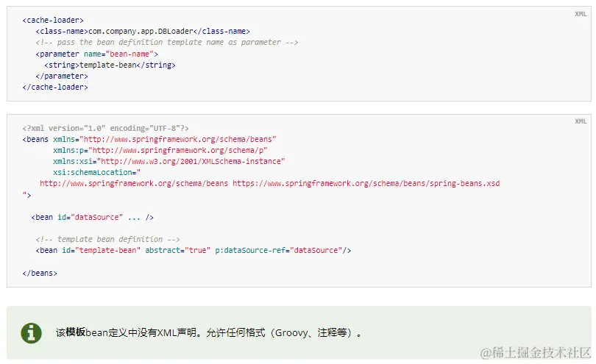596x364 pixels.
Task: Click the green info icon in the note
Action: [x=31, y=333]
